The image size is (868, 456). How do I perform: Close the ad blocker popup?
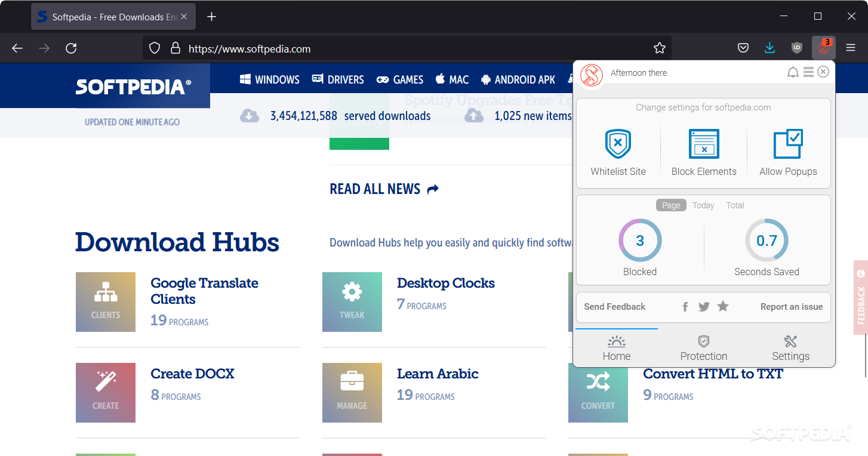(x=823, y=72)
